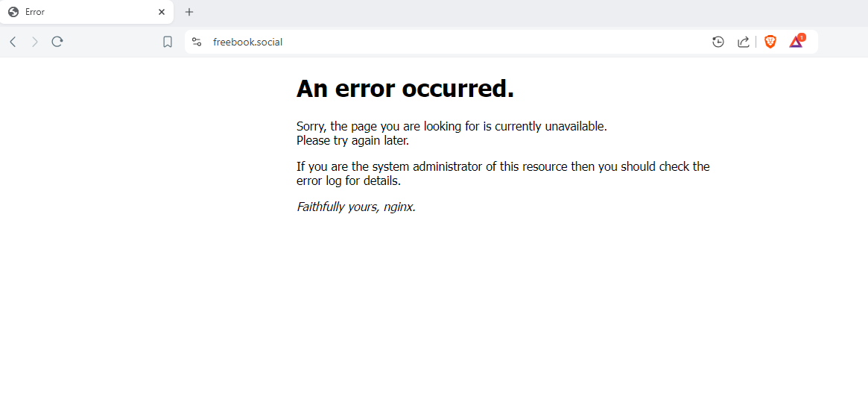Select the Error tab title
Image resolution: width=868 pixels, height=402 pixels.
point(35,12)
